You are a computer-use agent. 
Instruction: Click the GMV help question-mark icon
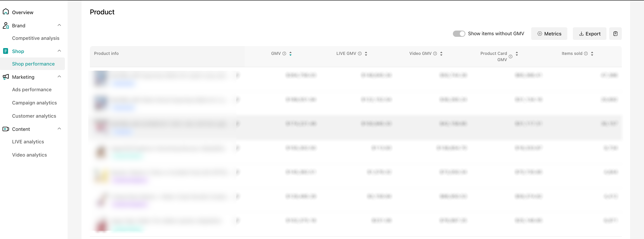[284, 53]
